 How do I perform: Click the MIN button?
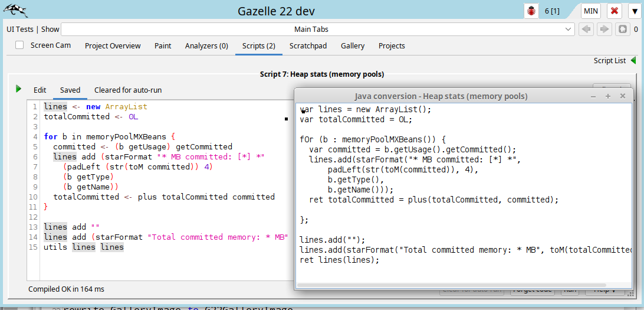click(592, 11)
